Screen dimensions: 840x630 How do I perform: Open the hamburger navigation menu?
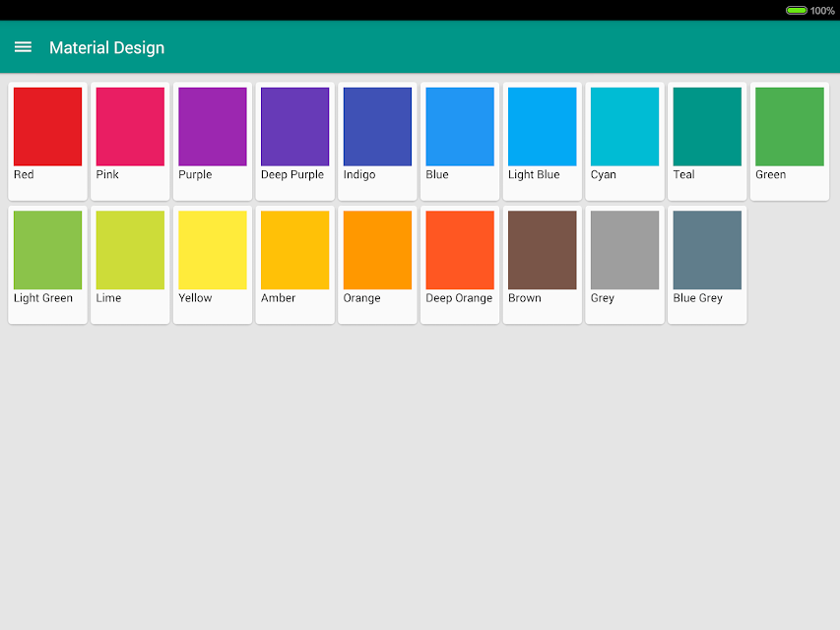click(23, 47)
